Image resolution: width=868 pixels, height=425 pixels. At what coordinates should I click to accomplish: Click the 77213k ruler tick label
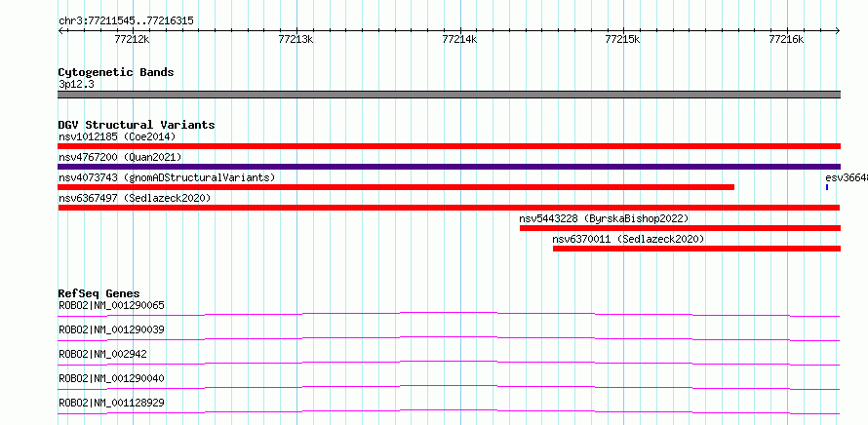pos(296,39)
